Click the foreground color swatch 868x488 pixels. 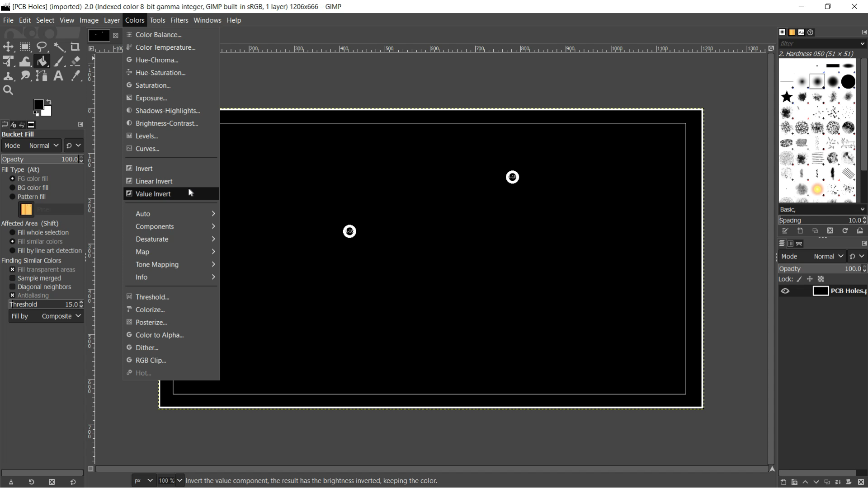click(x=38, y=105)
